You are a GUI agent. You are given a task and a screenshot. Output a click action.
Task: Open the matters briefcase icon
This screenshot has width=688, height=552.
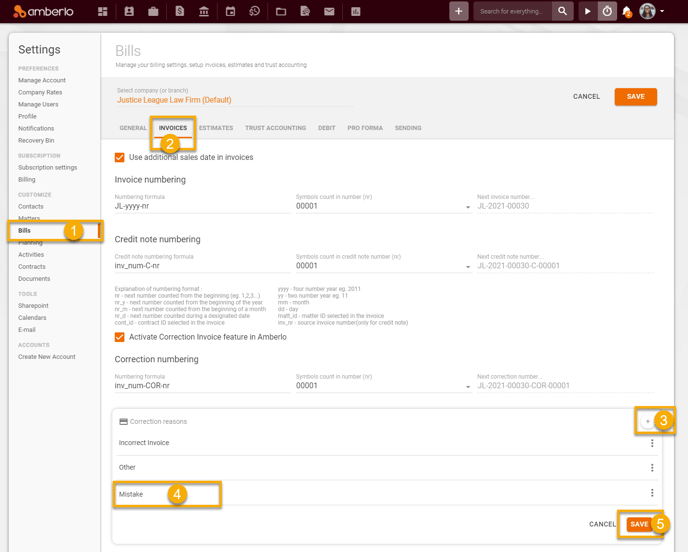tap(153, 12)
